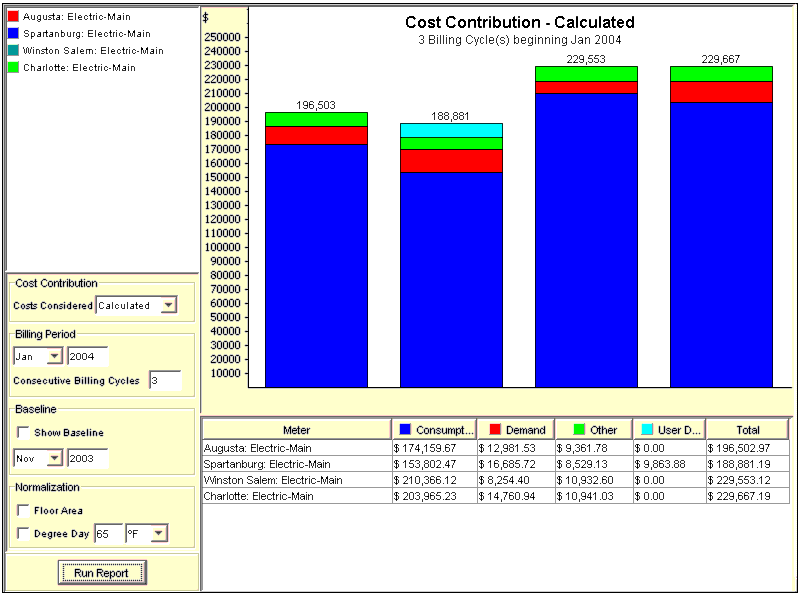The width and height of the screenshot is (801, 595).
Task: Expand the Billing Period month dropdown
Action: (x=54, y=357)
